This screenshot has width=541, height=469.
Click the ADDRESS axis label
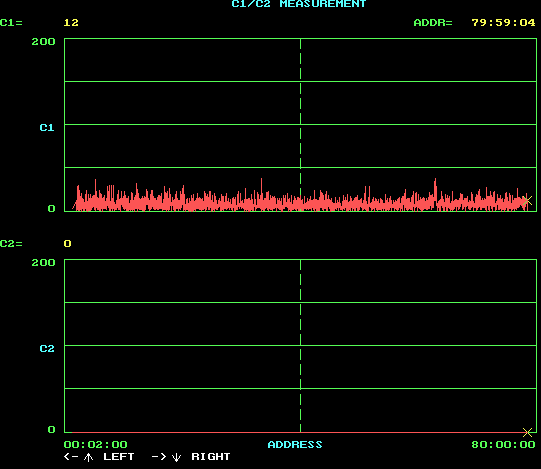tap(295, 444)
